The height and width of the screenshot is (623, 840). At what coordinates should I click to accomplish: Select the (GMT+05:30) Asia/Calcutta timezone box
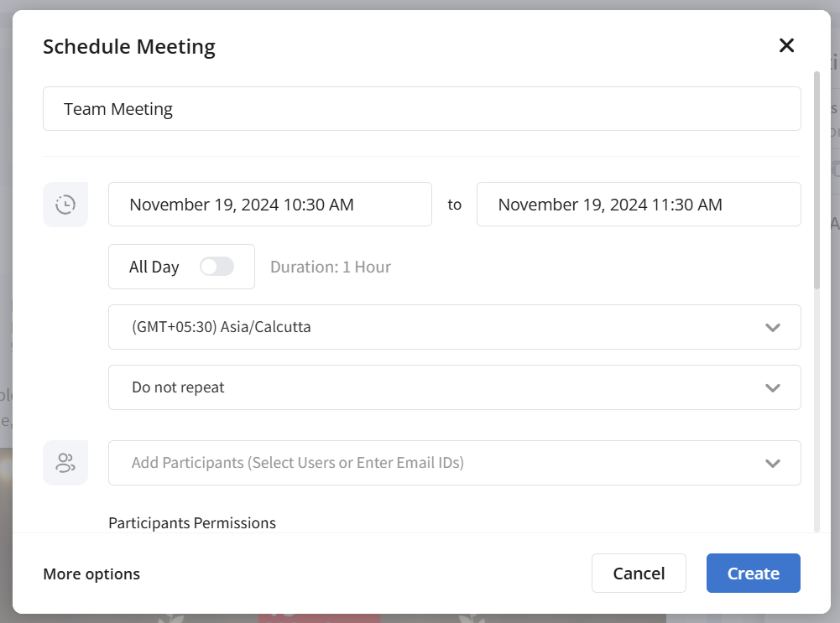420,327
